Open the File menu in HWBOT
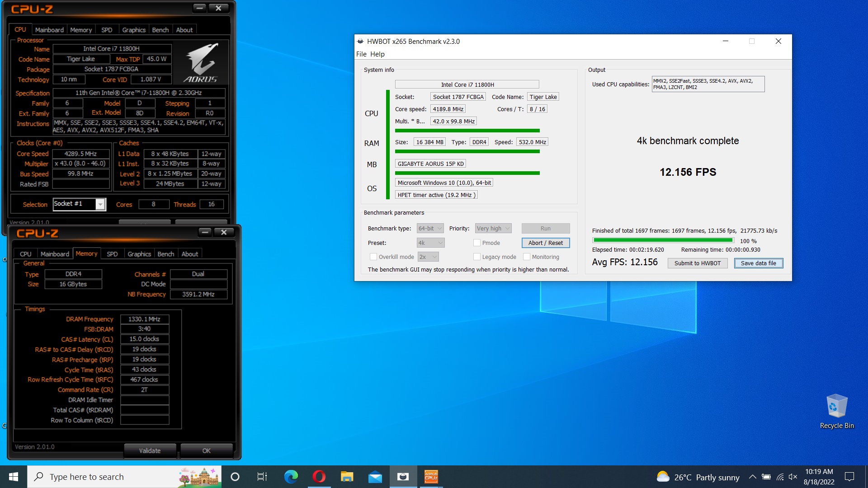The width and height of the screenshot is (868, 488). [x=361, y=54]
